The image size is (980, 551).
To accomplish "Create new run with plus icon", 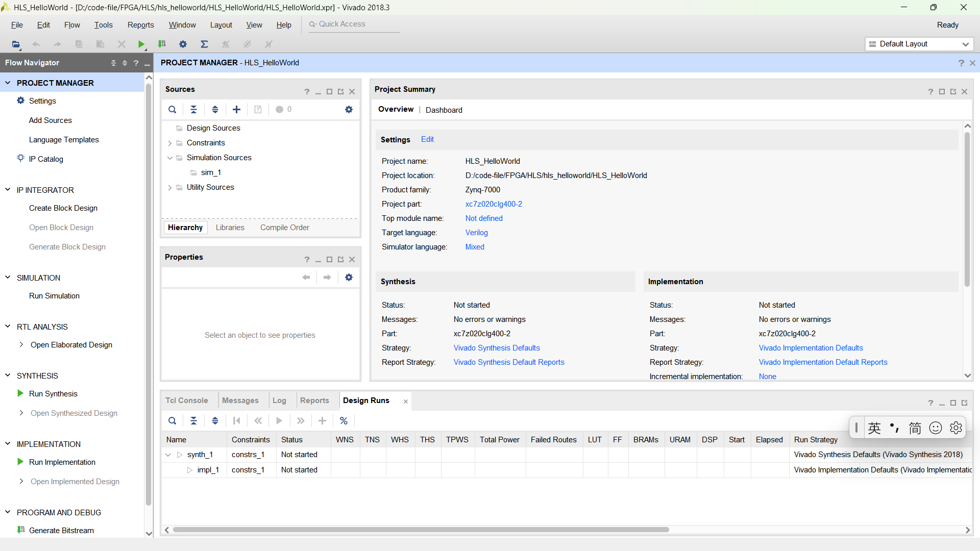I will click(x=322, y=421).
